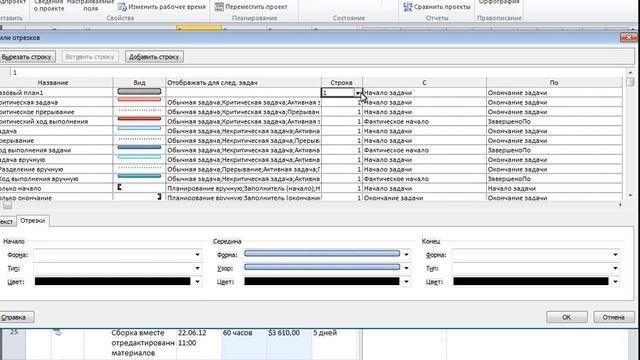The height and width of the screenshot is (360, 640).
Task: Click the black Начало color swatch
Action: tap(113, 281)
